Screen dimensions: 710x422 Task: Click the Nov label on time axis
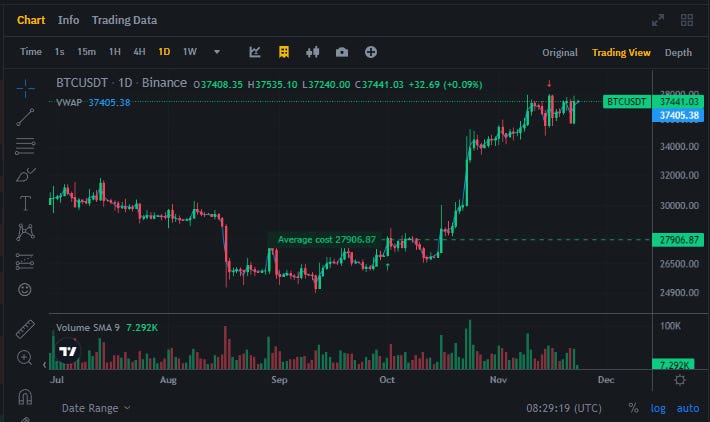click(498, 380)
